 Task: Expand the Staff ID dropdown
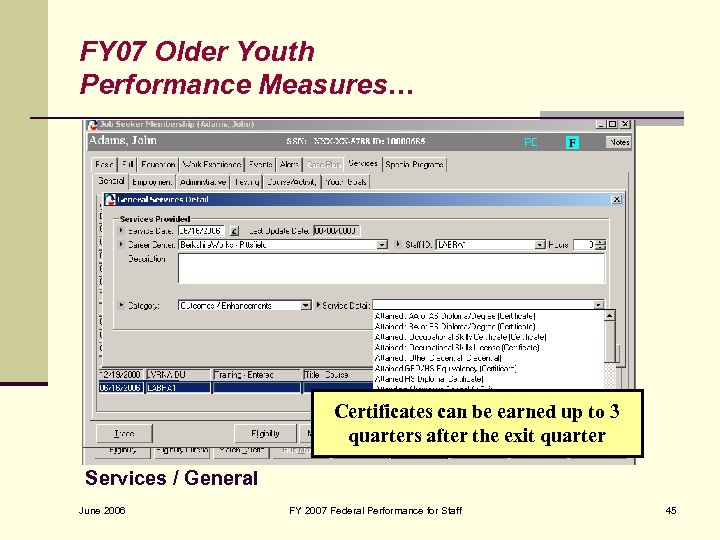point(540,245)
